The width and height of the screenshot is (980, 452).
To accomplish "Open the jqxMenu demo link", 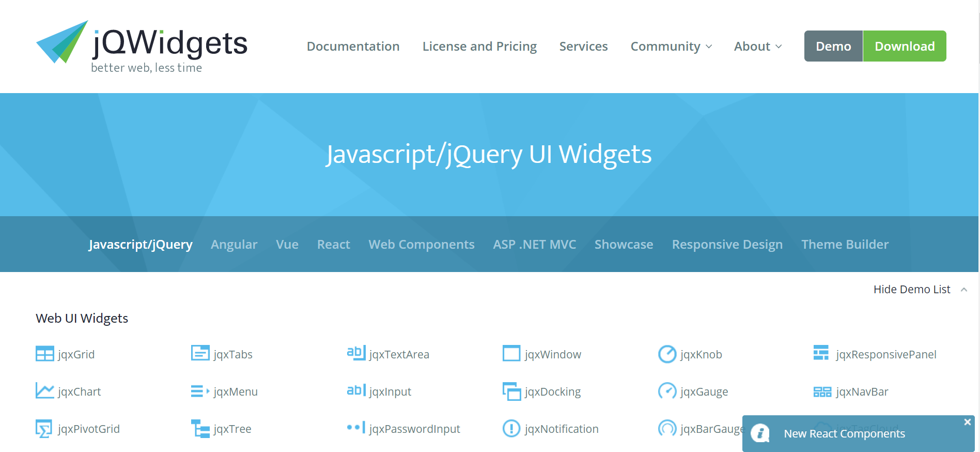I will tap(236, 391).
